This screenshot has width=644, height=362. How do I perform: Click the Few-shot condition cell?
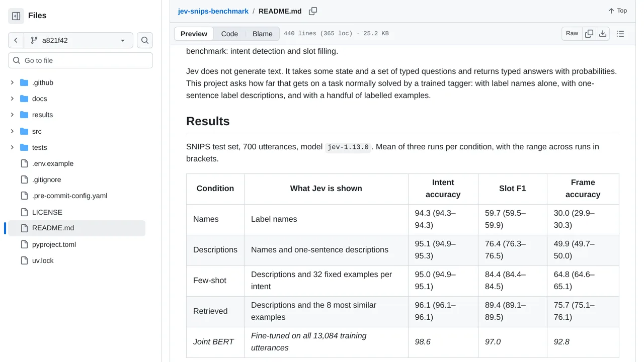pyautogui.click(x=215, y=281)
